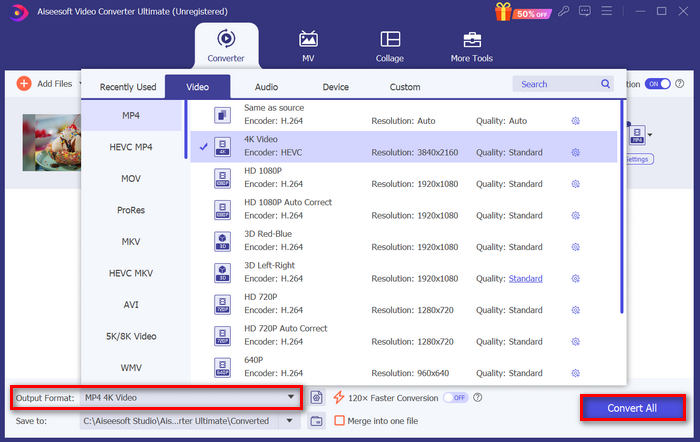Choose MP4 in the format list
The height and width of the screenshot is (442, 700).
(131, 116)
